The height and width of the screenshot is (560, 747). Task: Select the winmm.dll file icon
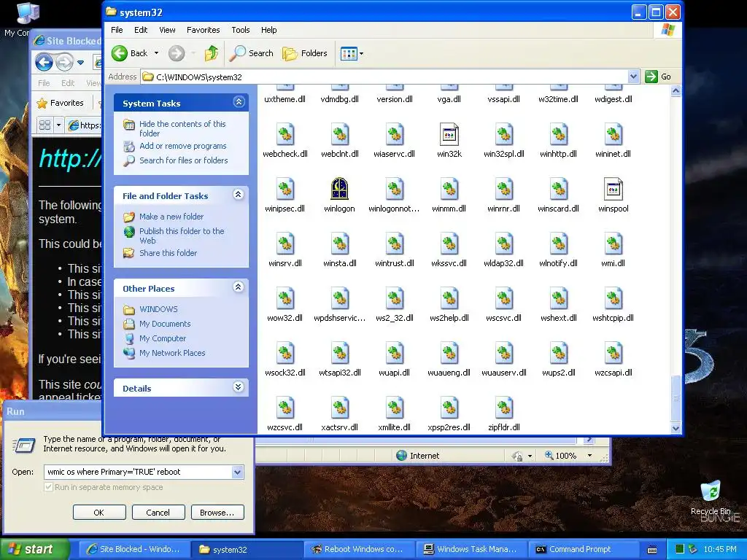coord(449,189)
